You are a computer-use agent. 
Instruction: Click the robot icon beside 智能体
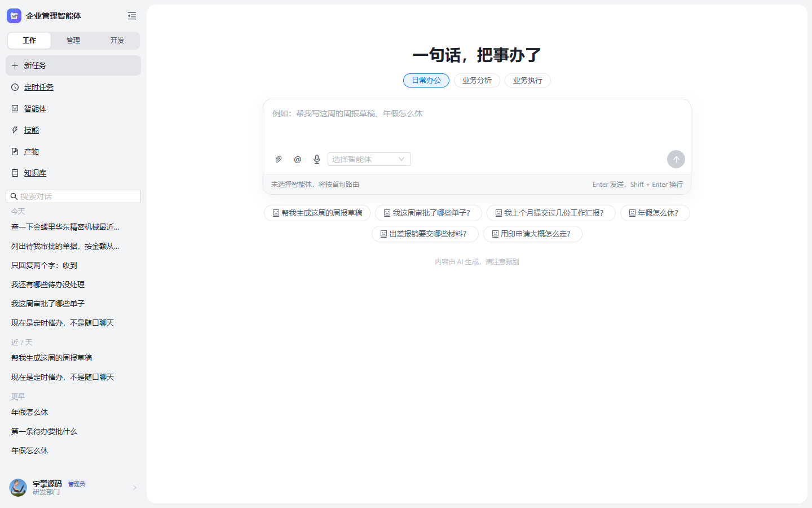click(15, 108)
